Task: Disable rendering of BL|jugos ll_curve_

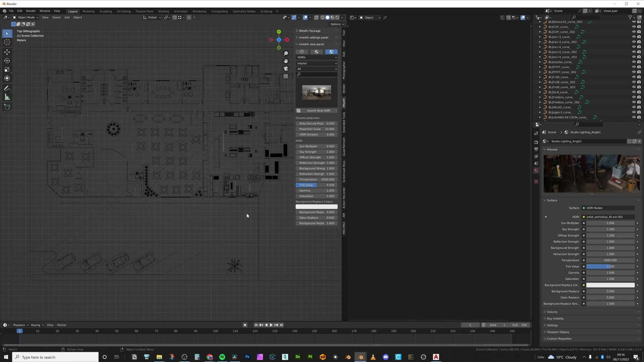Action: click(x=639, y=112)
